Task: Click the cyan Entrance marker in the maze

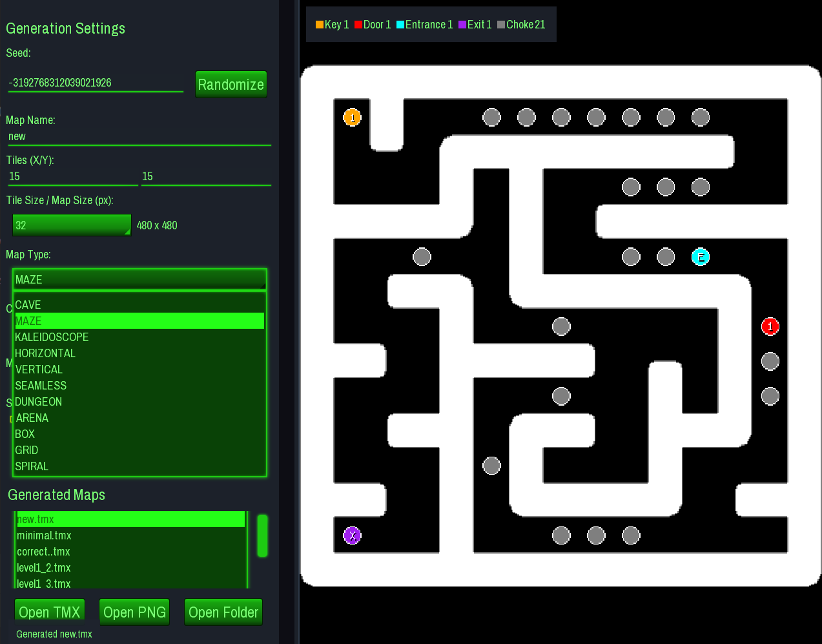Action: point(701,257)
